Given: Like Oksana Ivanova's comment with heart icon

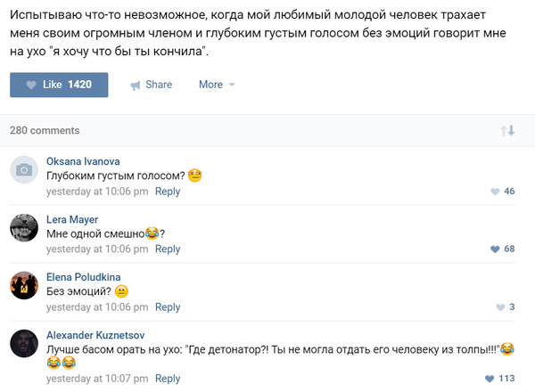Looking at the screenshot, I should (495, 192).
